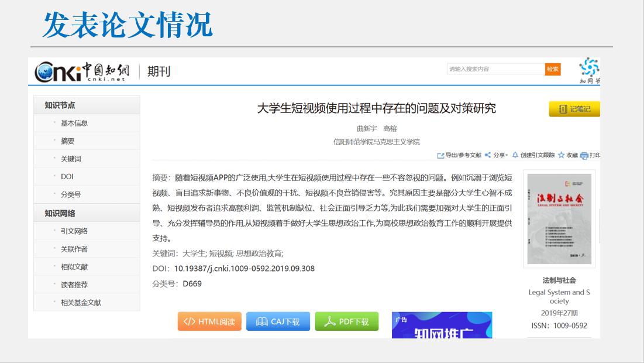Image resolution: width=644 pixels, height=363 pixels.
Task: Select 基本信息 in the sidebar
Action: point(74,123)
